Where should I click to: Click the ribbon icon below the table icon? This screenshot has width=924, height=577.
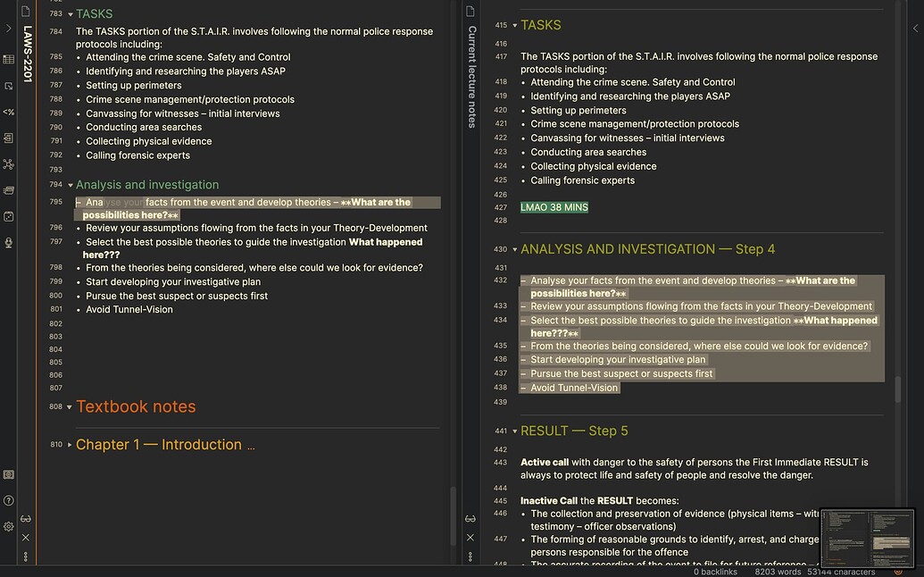pos(8,86)
